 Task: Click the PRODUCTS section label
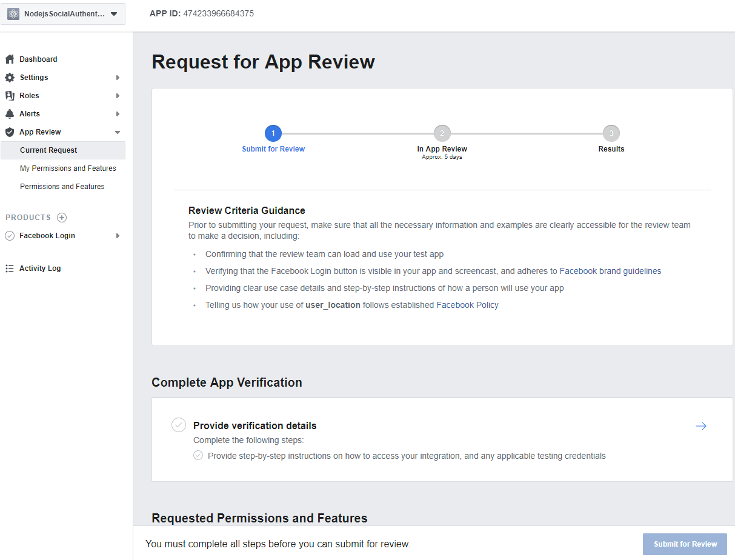coord(28,218)
